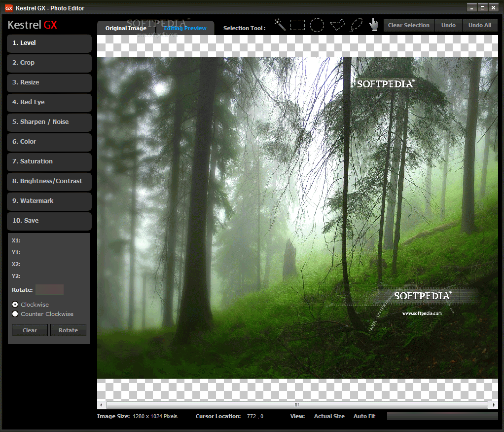Select the hand pan tool
504x432 pixels.
[374, 25]
